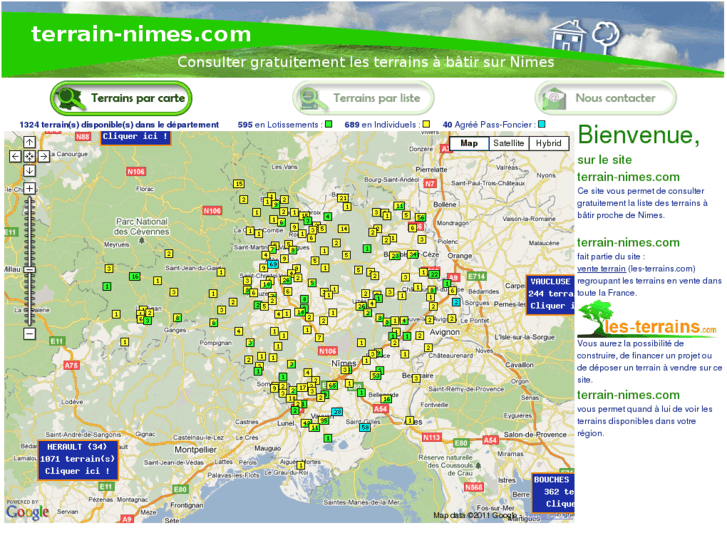The width and height of the screenshot is (727, 545).
Task: Pan the map right with the arrow
Action: 44,156
